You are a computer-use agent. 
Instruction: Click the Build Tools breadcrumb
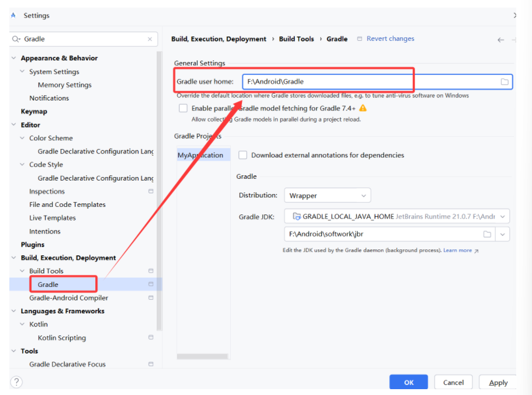[x=296, y=39]
